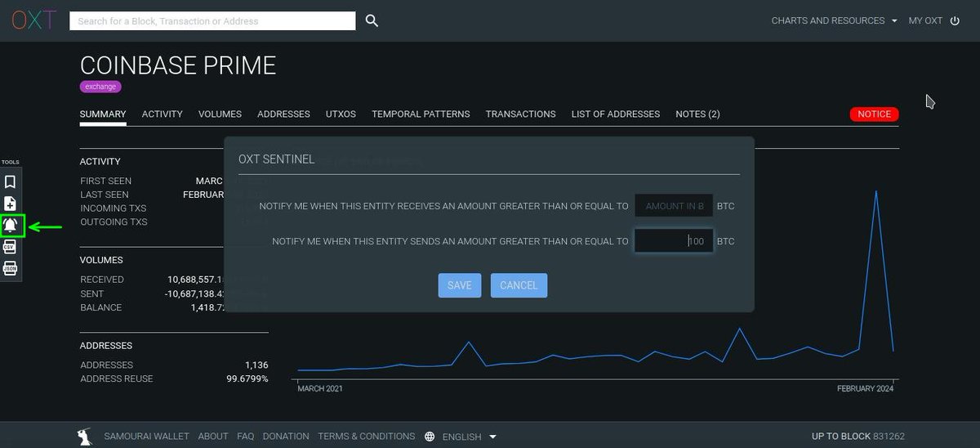The image size is (980, 448).
Task: Save the Sentinel settings
Action: click(460, 285)
